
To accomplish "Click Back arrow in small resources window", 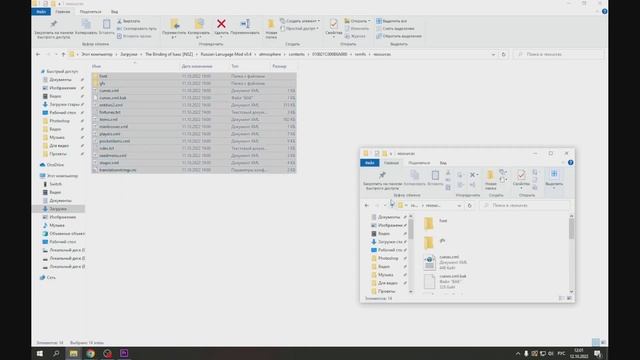I will tap(367, 206).
